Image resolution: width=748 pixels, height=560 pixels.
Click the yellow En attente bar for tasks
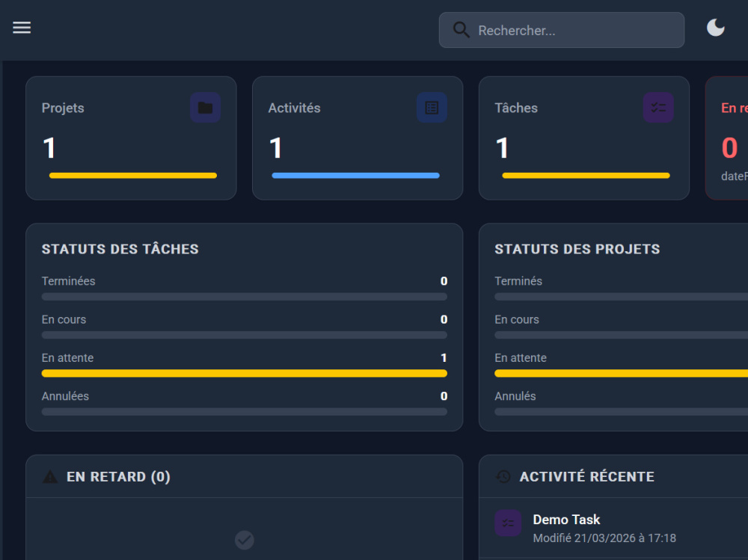[x=245, y=374]
